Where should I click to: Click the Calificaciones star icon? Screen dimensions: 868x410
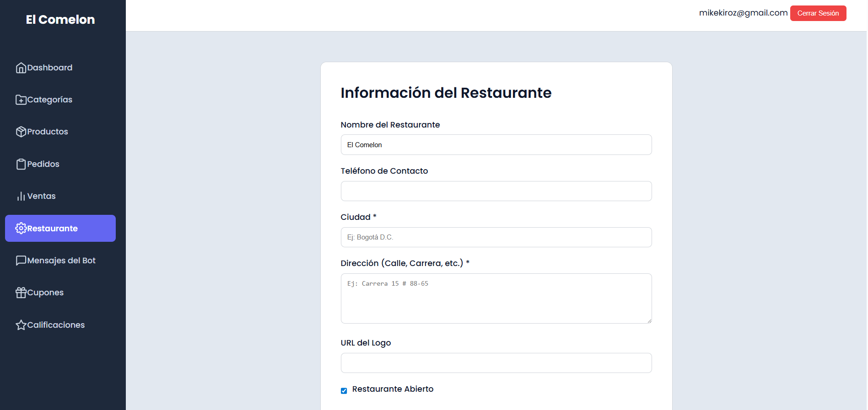pos(21,325)
